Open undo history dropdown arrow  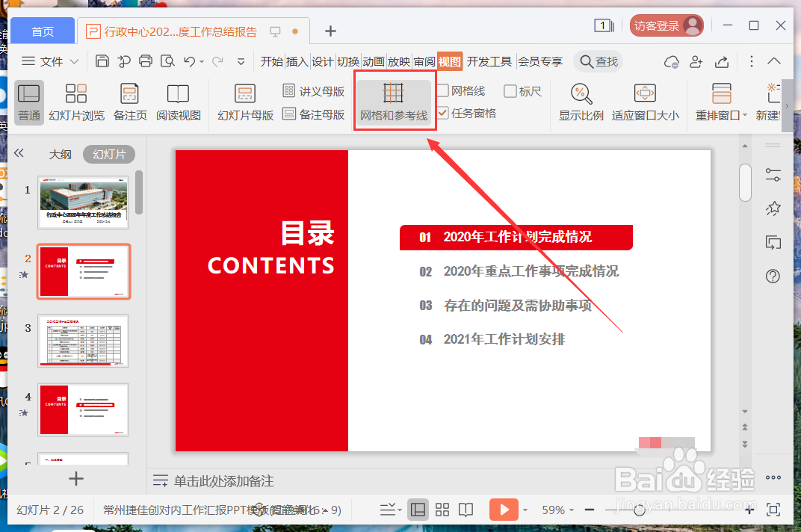click(x=202, y=62)
